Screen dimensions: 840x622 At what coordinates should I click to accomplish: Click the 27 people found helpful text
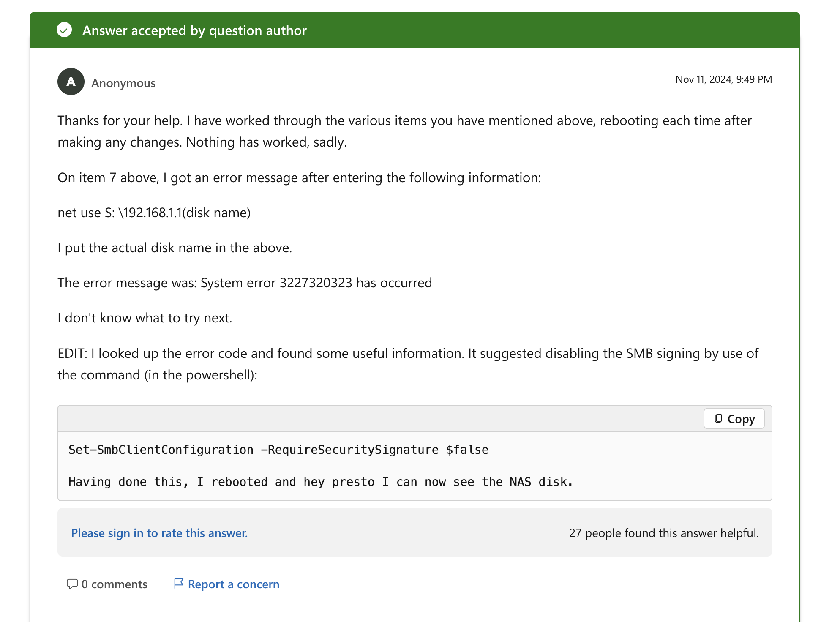tap(663, 533)
